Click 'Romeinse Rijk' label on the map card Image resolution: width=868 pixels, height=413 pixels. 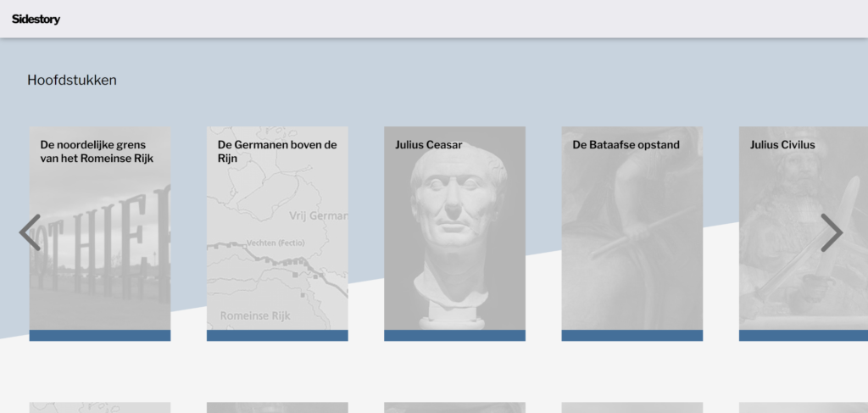pyautogui.click(x=254, y=315)
